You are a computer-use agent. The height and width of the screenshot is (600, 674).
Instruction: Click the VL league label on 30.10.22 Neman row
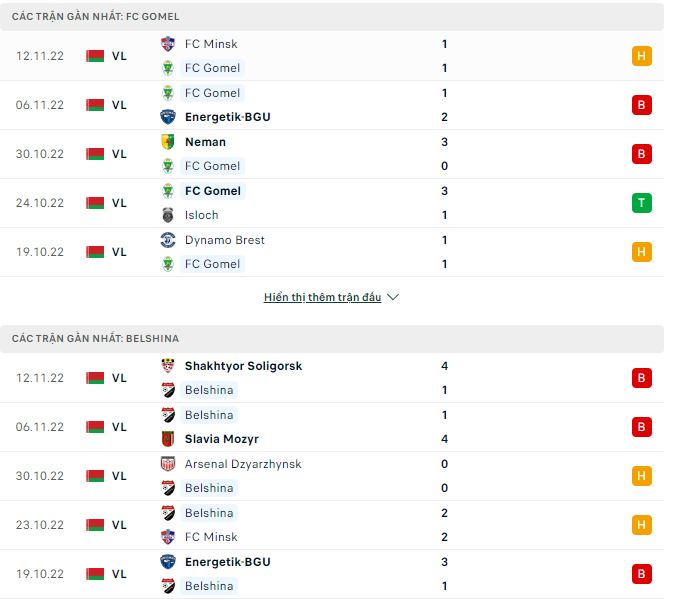(119, 154)
